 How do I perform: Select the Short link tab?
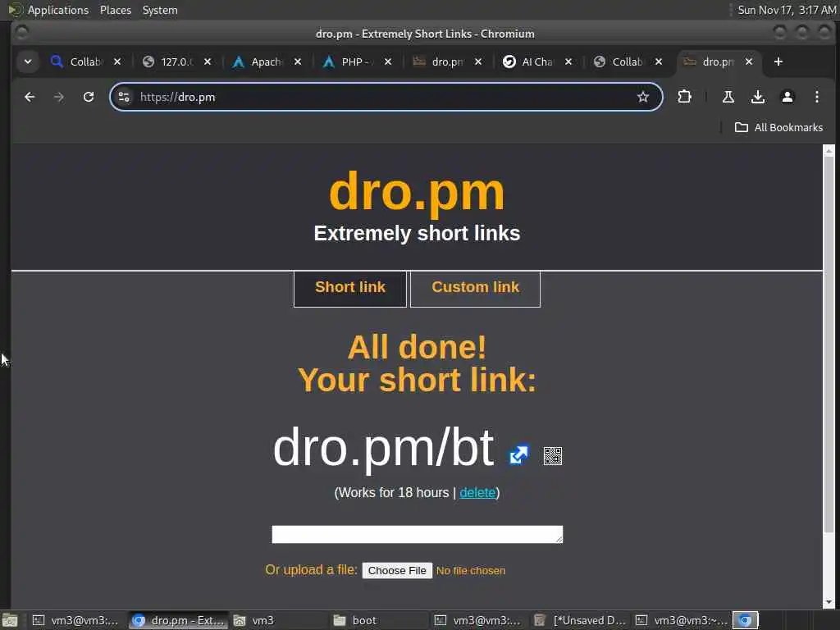coord(350,289)
